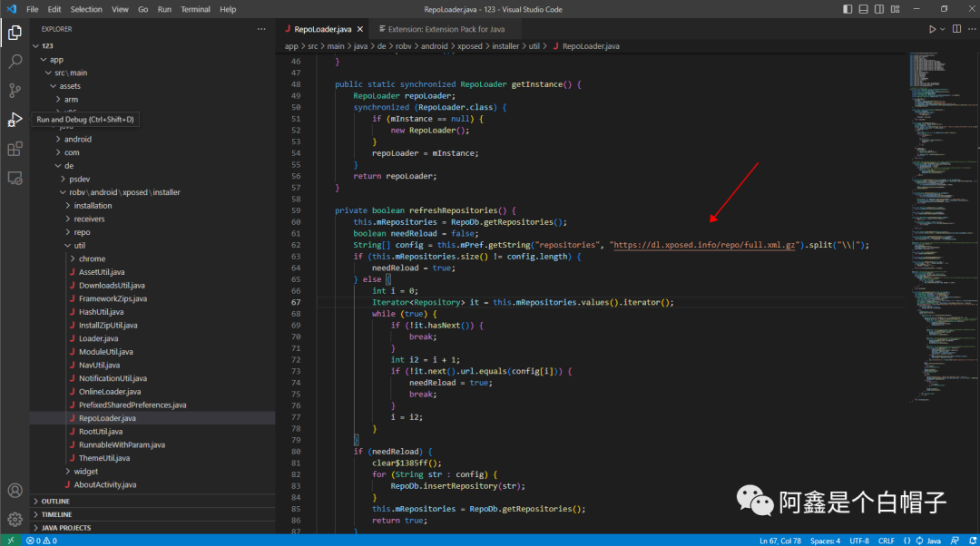980x546 pixels.
Task: Click line number 67 in gutter
Action: [x=295, y=302]
